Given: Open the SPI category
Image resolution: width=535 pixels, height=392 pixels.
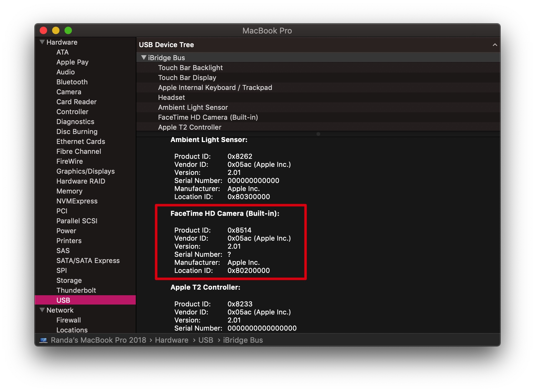Looking at the screenshot, I should (62, 270).
